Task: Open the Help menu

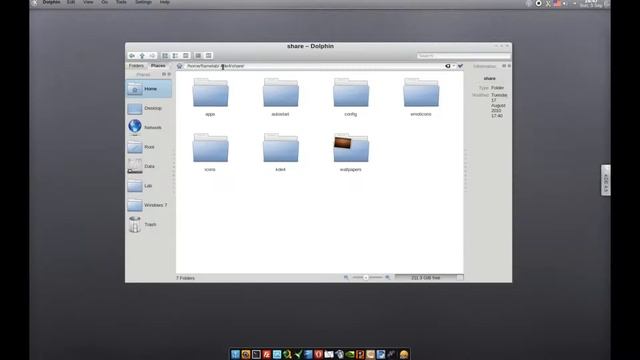Action: click(164, 2)
